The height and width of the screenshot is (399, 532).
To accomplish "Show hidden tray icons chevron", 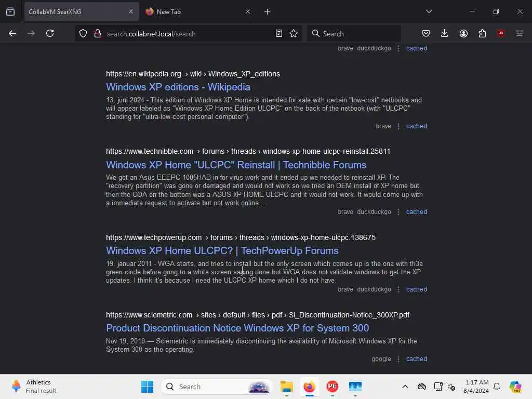I will pyautogui.click(x=405, y=387).
